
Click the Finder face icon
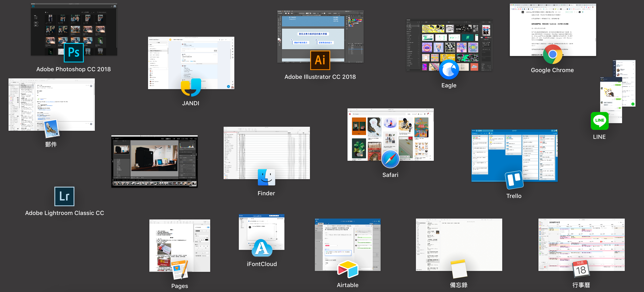pyautogui.click(x=266, y=177)
